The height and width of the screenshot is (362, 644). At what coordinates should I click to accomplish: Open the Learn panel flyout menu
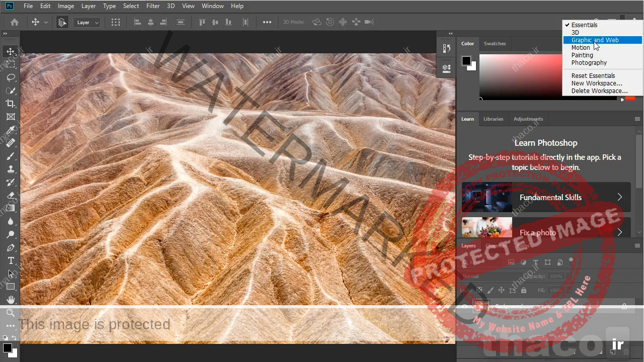[x=637, y=119]
